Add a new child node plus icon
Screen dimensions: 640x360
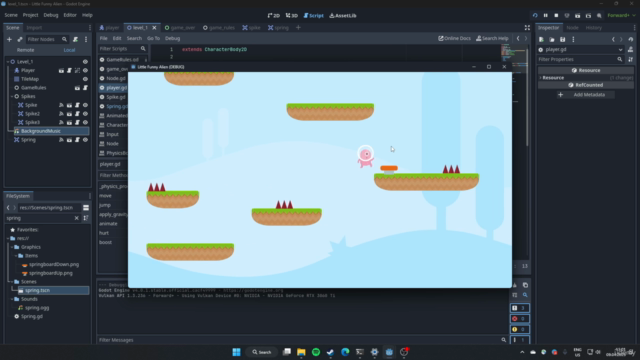[x=9, y=39]
